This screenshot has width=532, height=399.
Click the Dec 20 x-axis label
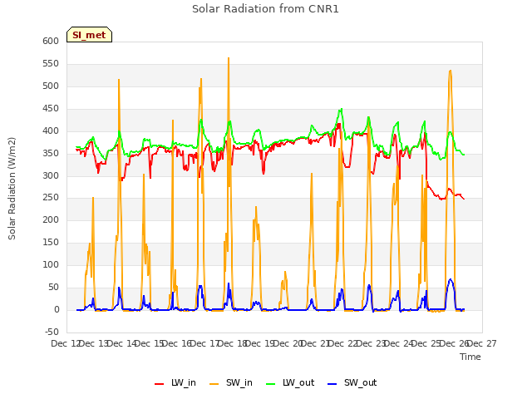tap(288, 343)
